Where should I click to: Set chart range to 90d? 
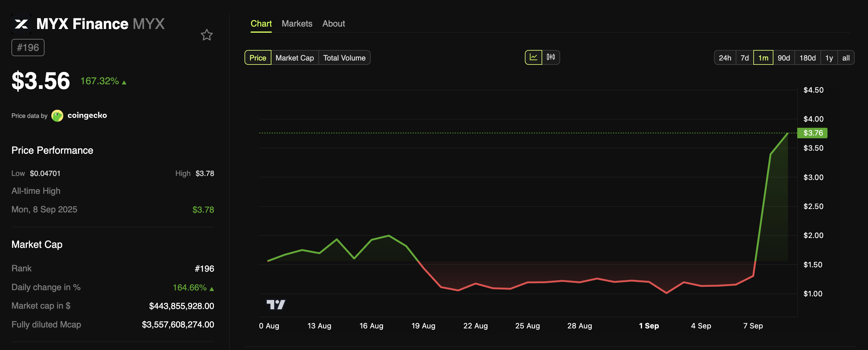click(x=783, y=58)
